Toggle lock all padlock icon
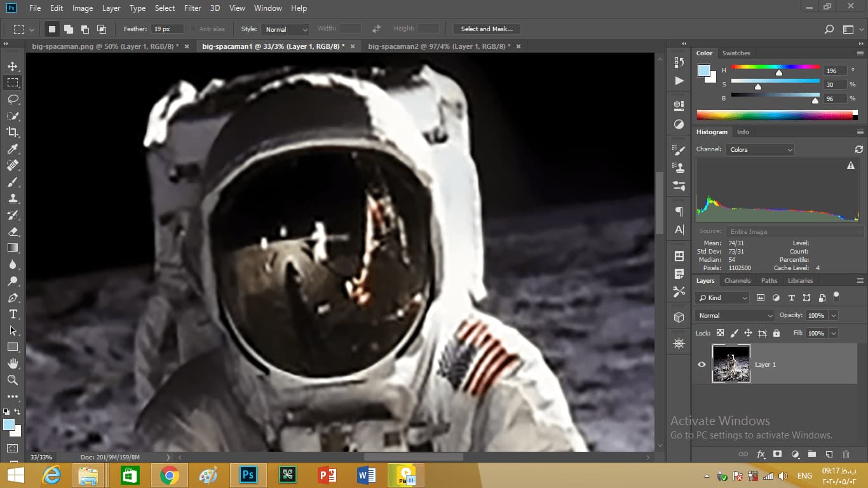The image size is (868, 488). click(776, 333)
